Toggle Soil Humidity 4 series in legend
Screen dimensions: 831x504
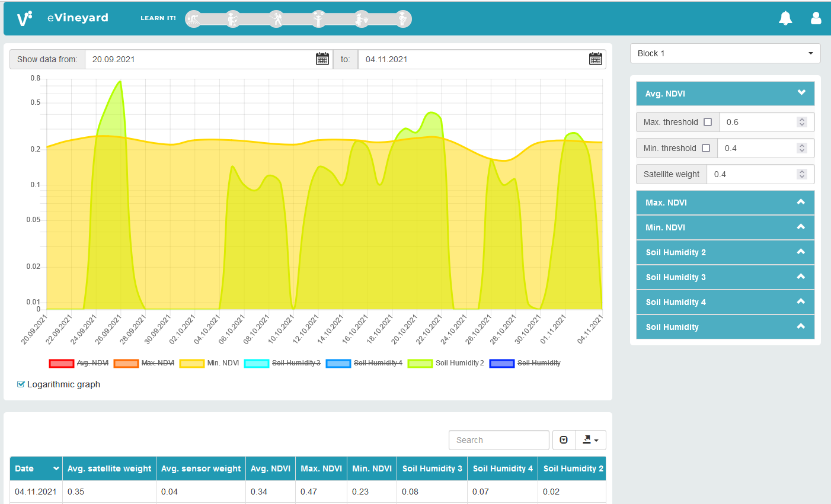click(x=364, y=363)
